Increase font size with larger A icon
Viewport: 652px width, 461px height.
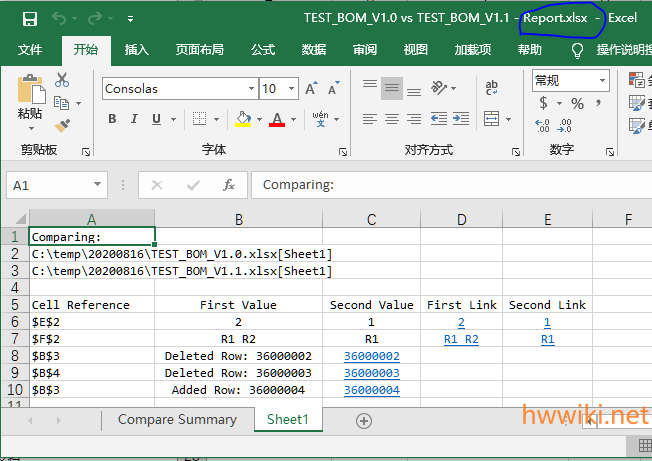coord(311,89)
